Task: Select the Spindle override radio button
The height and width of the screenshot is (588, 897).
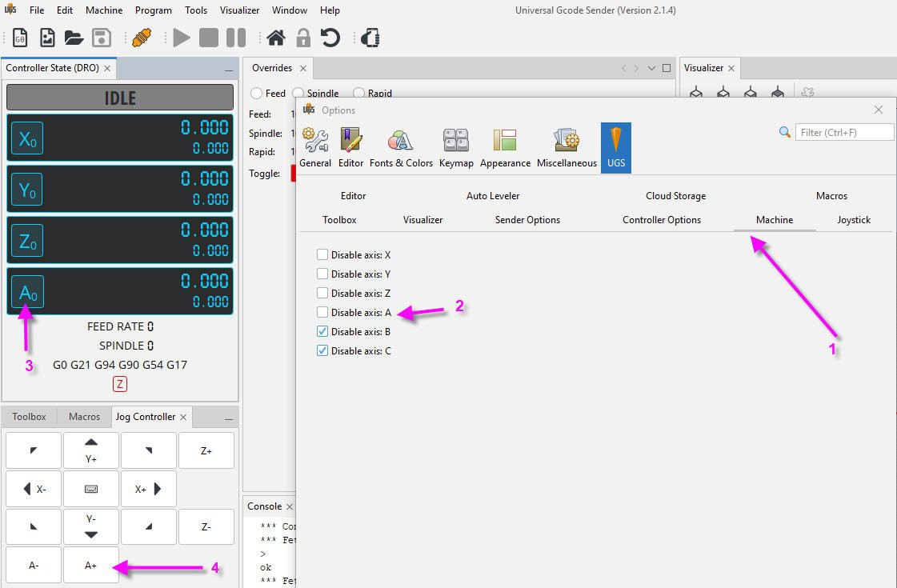Action: (298, 94)
